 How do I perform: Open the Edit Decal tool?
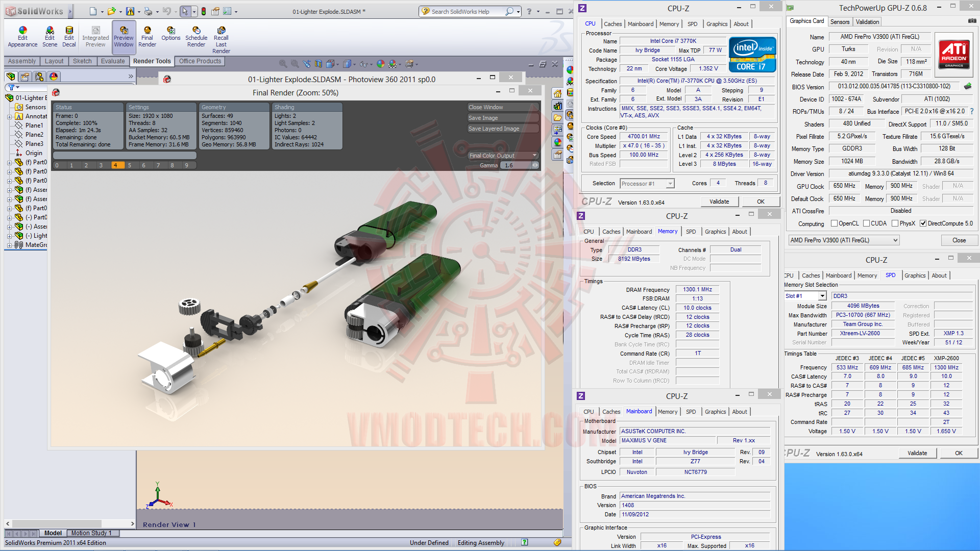click(x=69, y=36)
